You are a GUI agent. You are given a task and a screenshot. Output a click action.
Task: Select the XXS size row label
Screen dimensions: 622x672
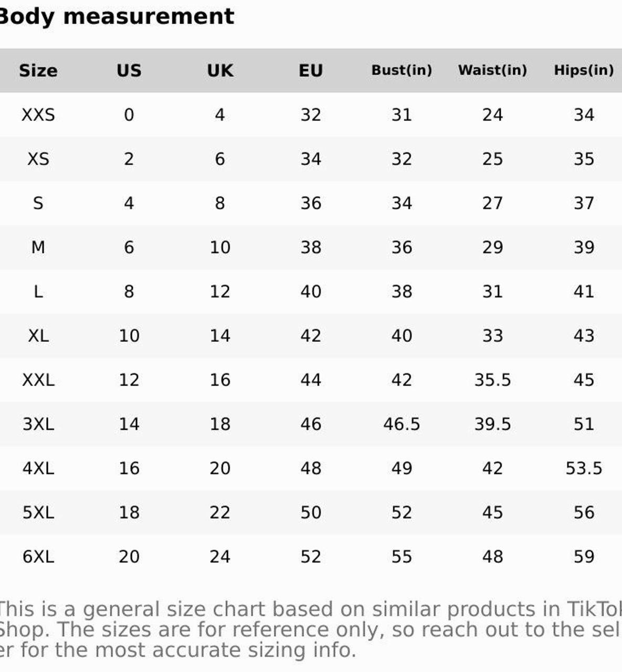38,114
